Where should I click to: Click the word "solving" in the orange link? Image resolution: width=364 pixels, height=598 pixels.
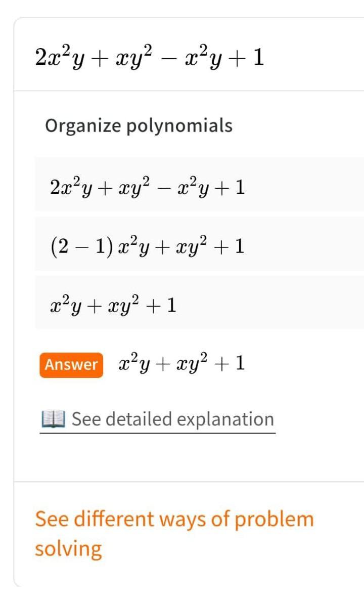tap(68, 549)
